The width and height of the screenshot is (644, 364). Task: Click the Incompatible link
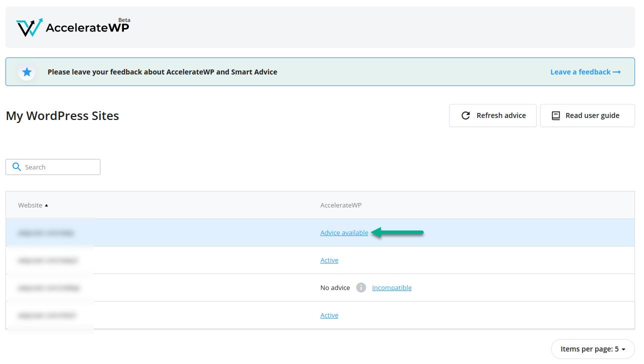tap(392, 287)
